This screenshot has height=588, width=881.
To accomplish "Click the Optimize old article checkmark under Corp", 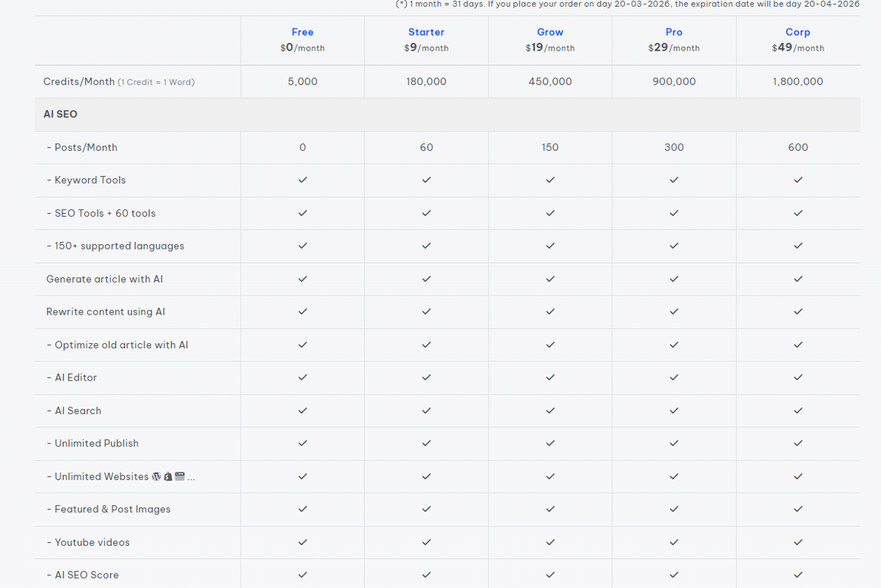I will point(797,345).
